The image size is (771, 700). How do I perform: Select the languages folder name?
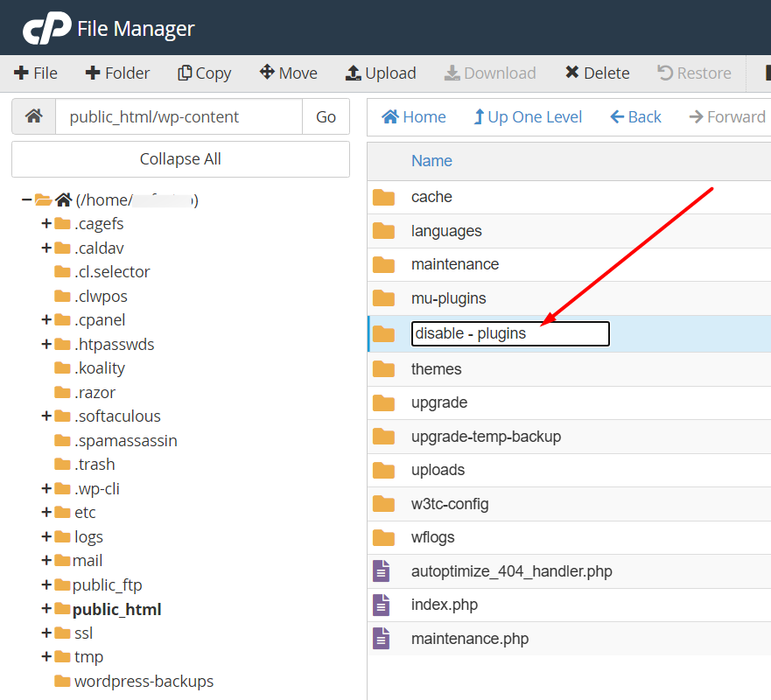tap(446, 231)
